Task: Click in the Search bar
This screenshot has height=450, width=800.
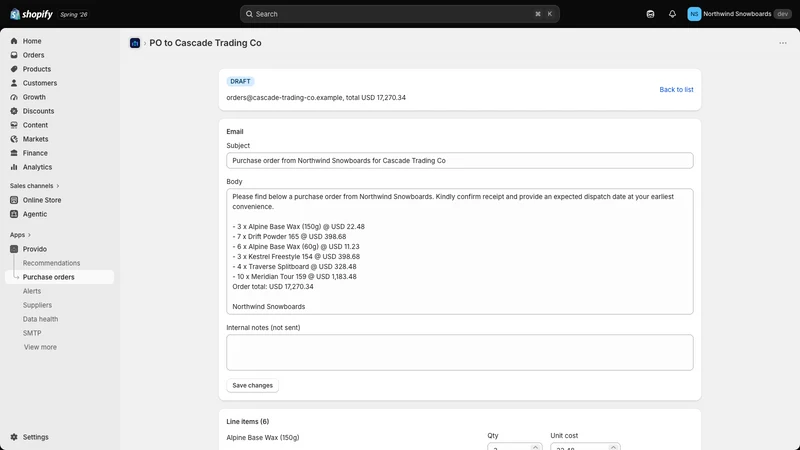Action: pyautogui.click(x=399, y=14)
